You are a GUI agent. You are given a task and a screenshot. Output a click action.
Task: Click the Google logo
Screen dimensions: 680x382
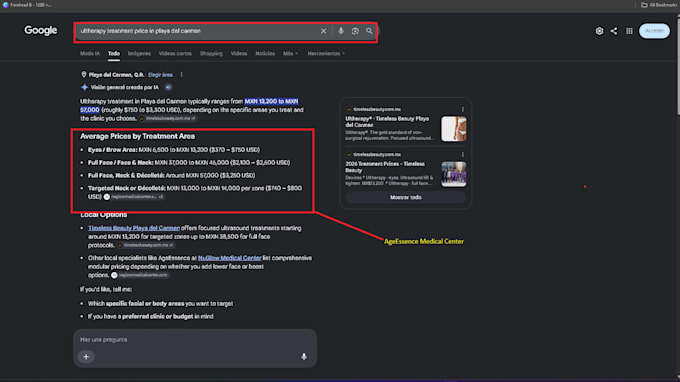point(41,31)
